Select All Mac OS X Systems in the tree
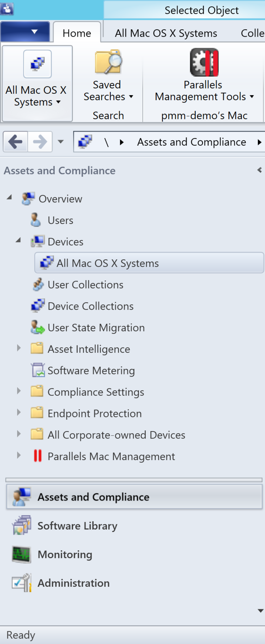 click(x=149, y=263)
